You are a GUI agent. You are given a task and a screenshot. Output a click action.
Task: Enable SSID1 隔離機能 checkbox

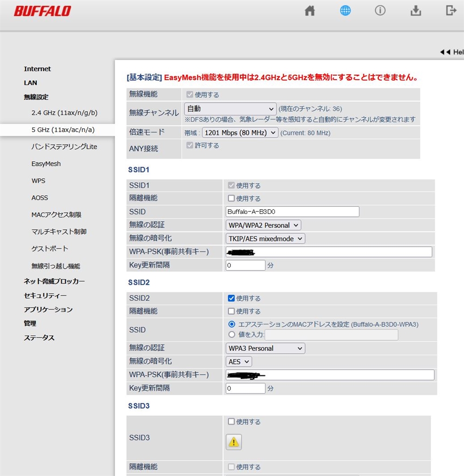coord(231,198)
